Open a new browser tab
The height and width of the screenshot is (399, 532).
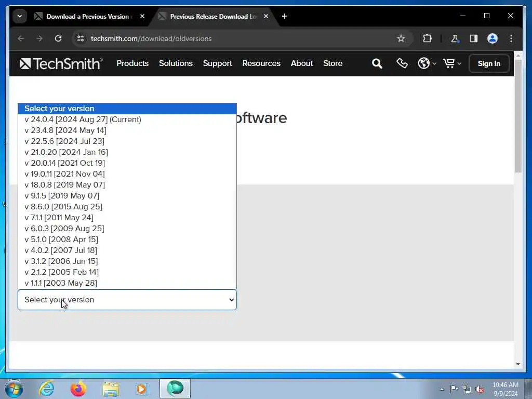click(285, 16)
